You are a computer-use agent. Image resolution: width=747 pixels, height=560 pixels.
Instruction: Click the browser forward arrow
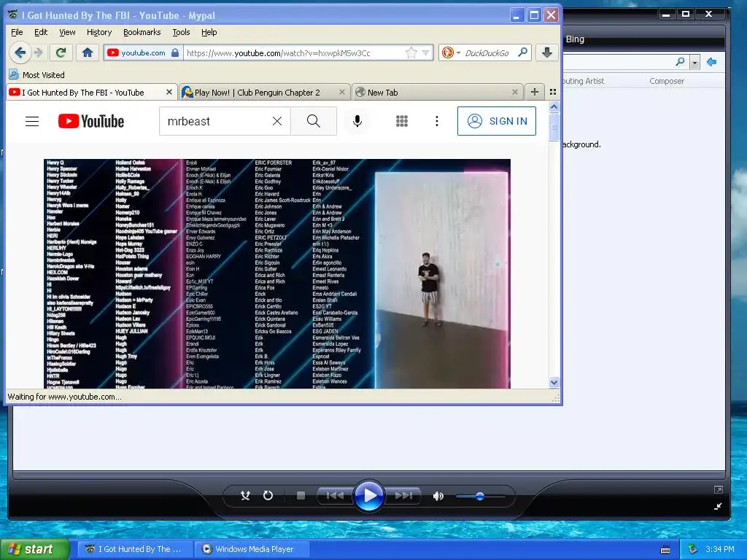[39, 52]
